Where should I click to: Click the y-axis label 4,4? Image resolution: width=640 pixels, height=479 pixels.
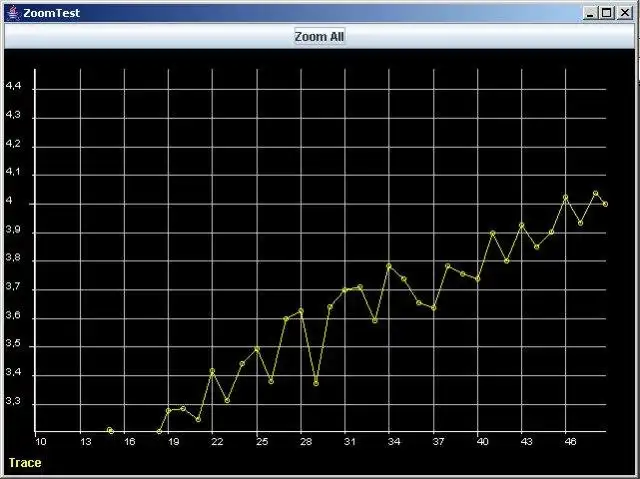click(x=13, y=86)
